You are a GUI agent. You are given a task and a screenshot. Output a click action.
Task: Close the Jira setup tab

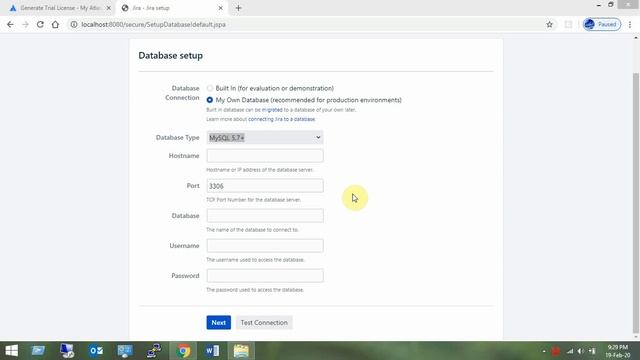220,8
